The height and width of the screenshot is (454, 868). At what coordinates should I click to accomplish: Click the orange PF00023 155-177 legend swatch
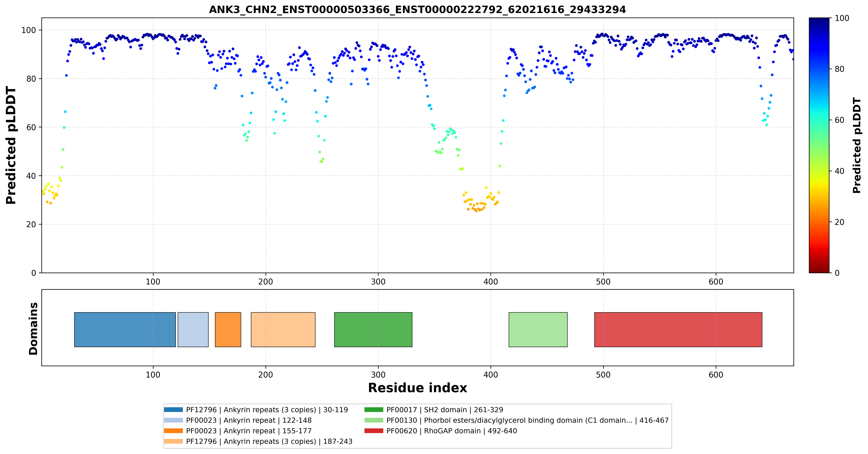[x=173, y=430]
